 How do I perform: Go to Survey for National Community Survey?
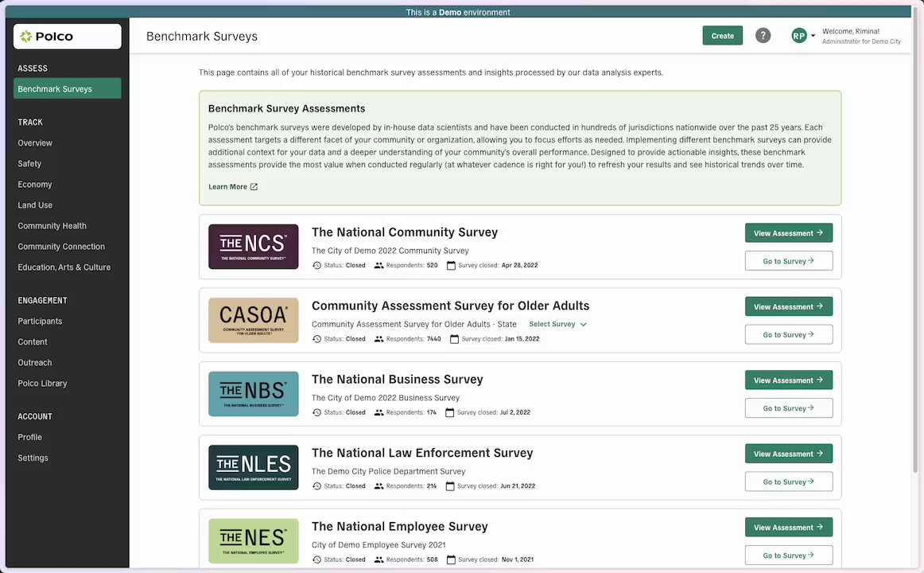789,261
